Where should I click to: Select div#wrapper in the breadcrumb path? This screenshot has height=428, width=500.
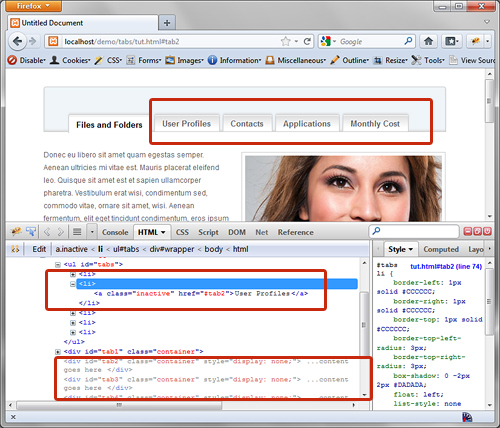click(172, 249)
